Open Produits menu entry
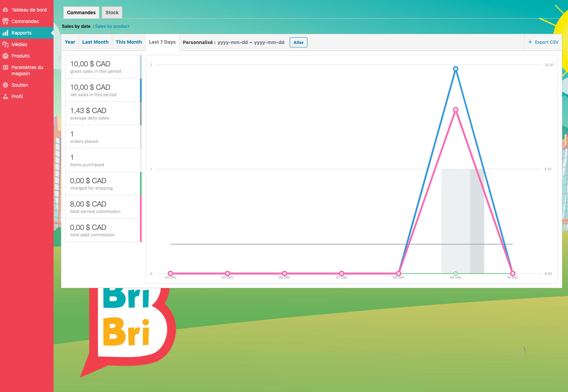 27,56
